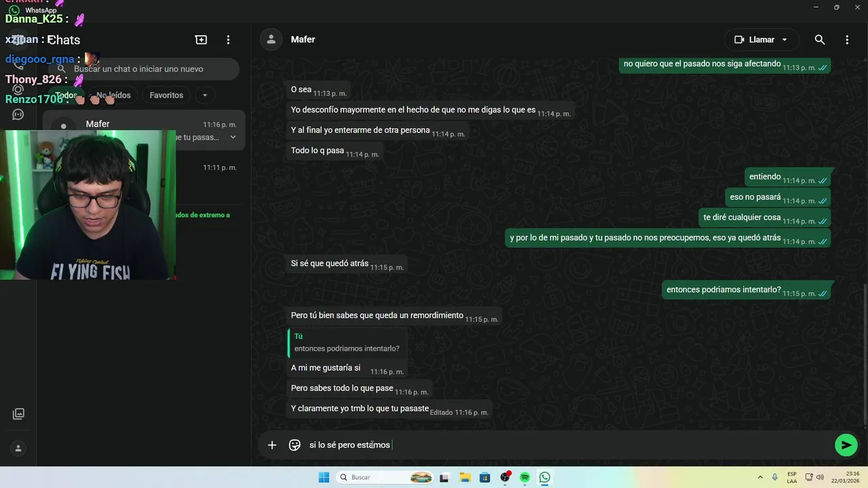Click the attach plus icon by the message box
This screenshot has width=868, height=488.
(272, 445)
